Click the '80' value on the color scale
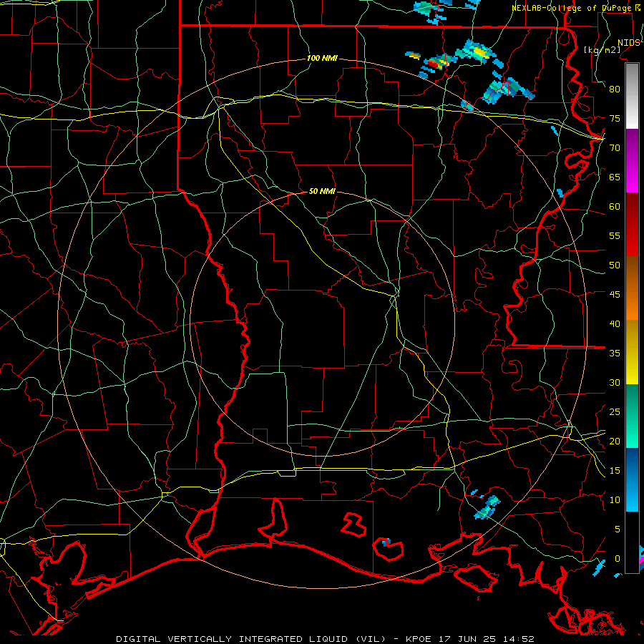644x644 pixels. (615, 89)
